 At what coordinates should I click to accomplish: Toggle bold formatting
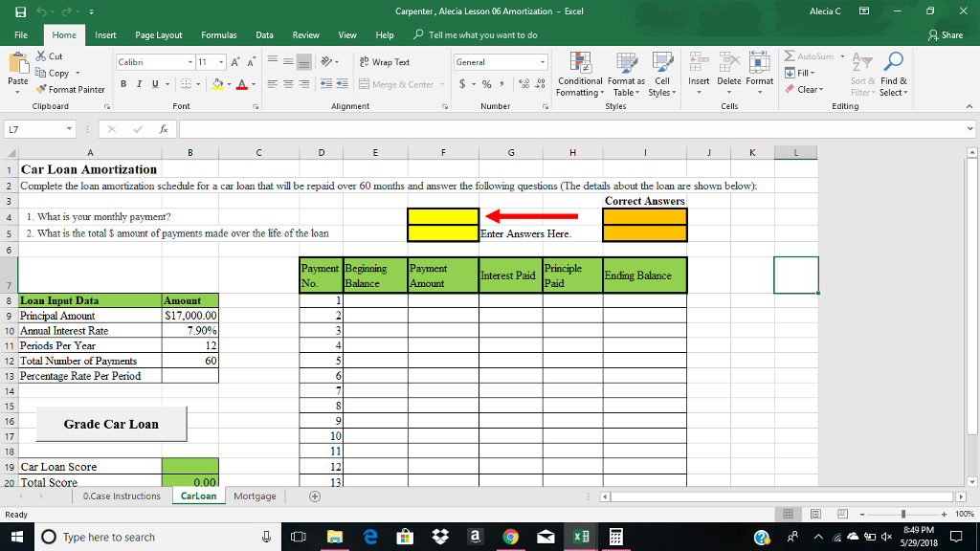(123, 84)
